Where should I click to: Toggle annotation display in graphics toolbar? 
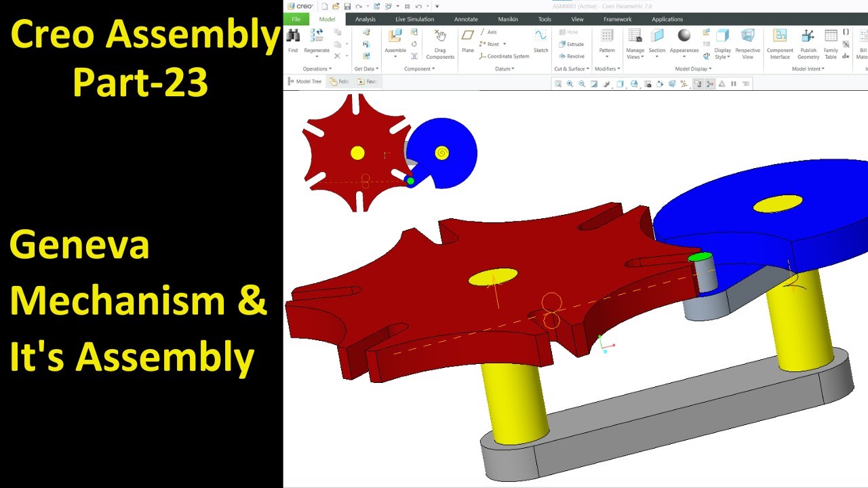pyautogui.click(x=697, y=84)
